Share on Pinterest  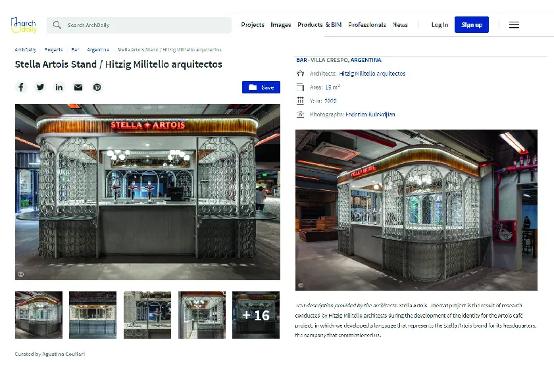pyautogui.click(x=97, y=87)
